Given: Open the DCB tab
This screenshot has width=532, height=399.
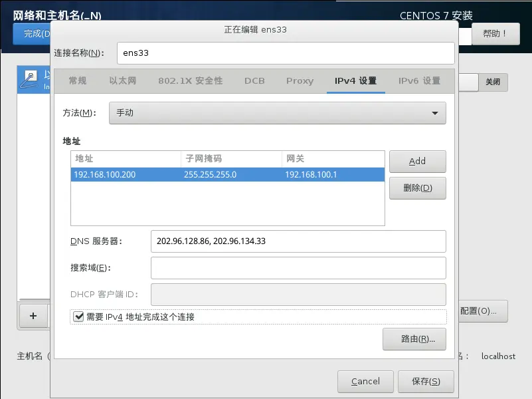Looking at the screenshot, I should [254, 81].
